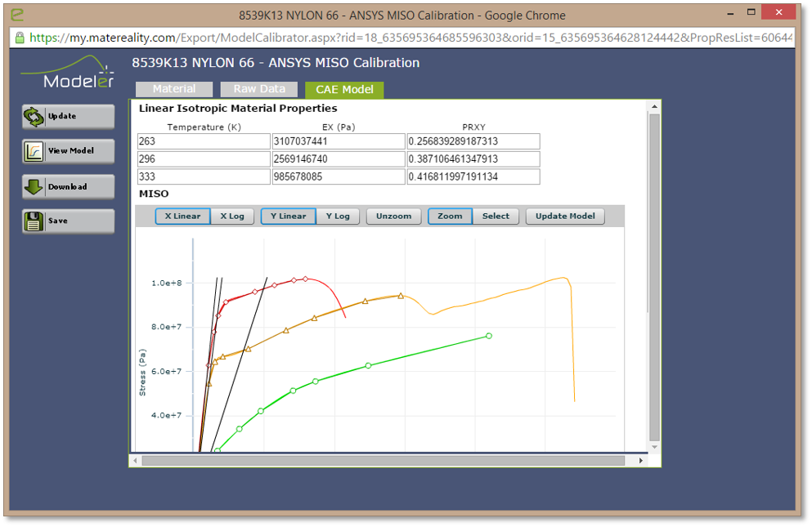Enable Select mode on chart
The height and width of the screenshot is (527, 812).
496,216
